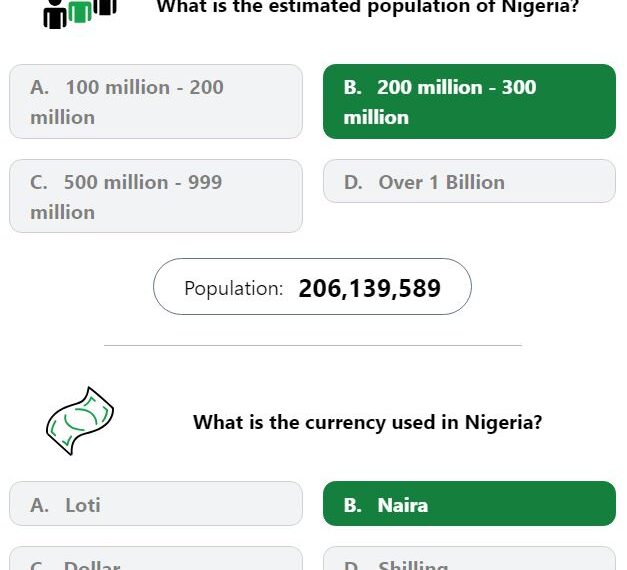Click the horizontal divider between questions
The height and width of the screenshot is (570, 627).
[313, 345]
